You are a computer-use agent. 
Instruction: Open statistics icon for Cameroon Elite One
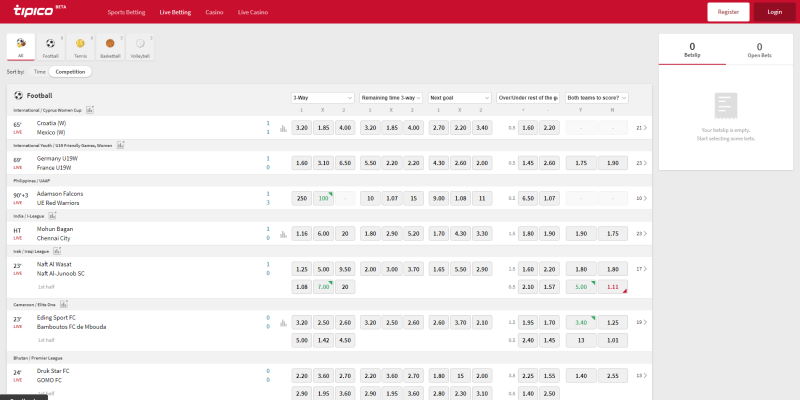pos(64,304)
